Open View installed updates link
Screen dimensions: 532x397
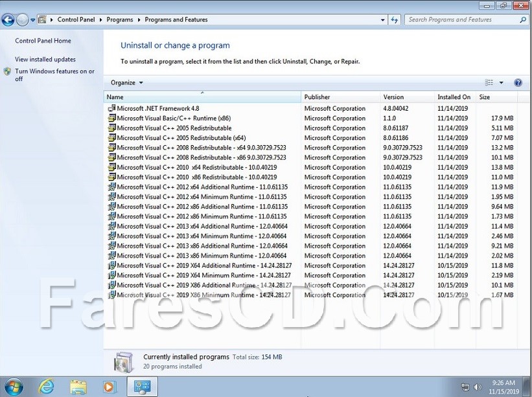point(45,60)
